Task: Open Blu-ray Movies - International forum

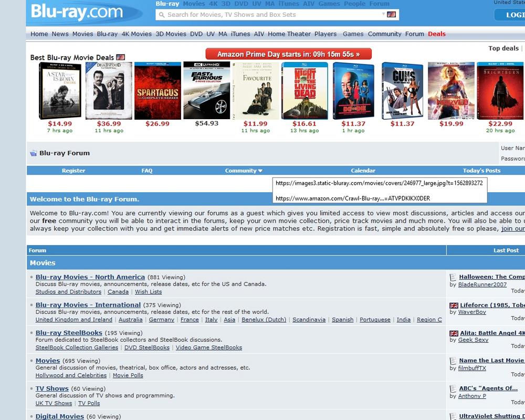Action: click(x=88, y=305)
